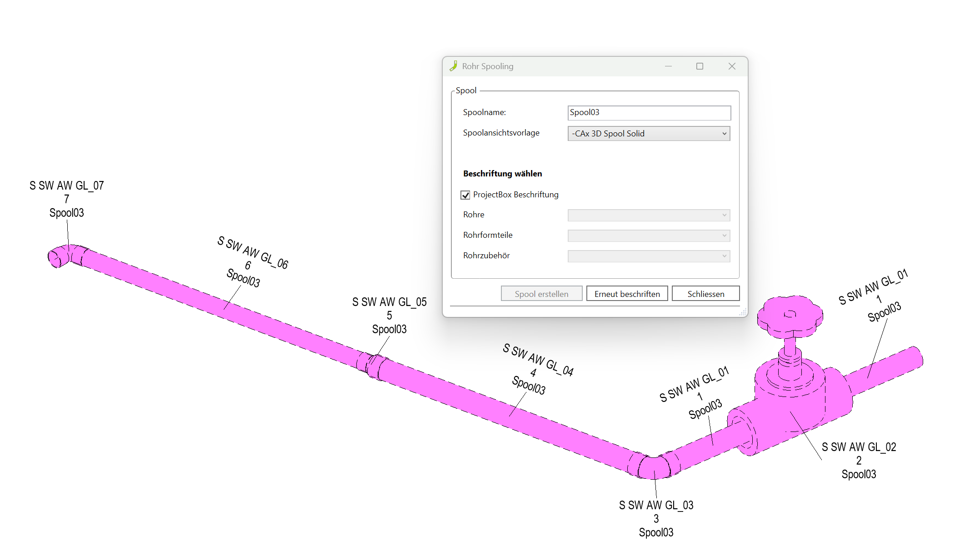Minimize the Rohr Spooling dialog
Viewport: 980px width, 557px height.
click(x=668, y=66)
